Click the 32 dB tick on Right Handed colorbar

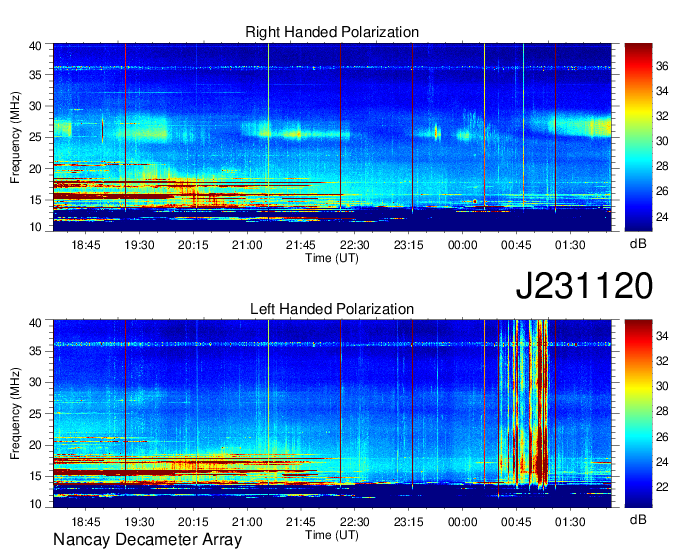click(662, 116)
